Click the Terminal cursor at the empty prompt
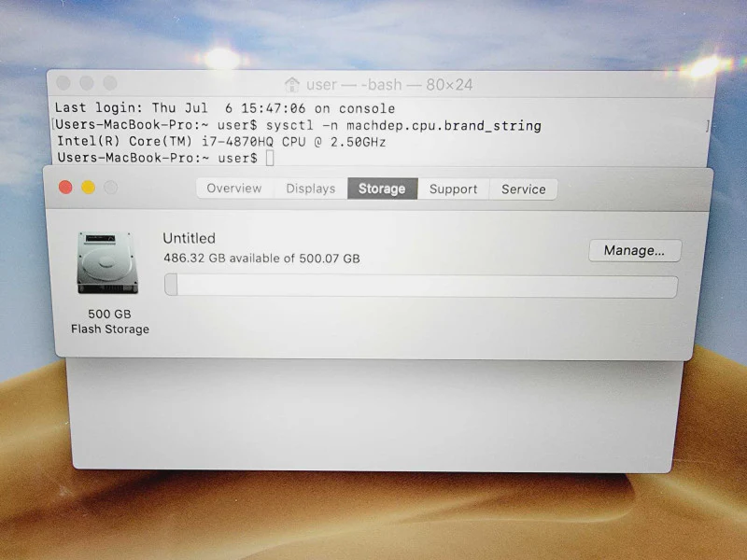The height and width of the screenshot is (560, 747). (270, 158)
